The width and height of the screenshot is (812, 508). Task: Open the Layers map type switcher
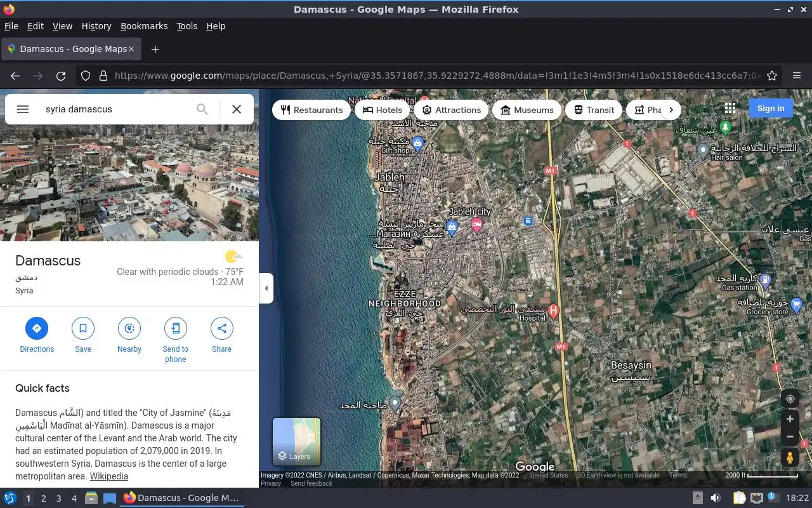pos(296,441)
